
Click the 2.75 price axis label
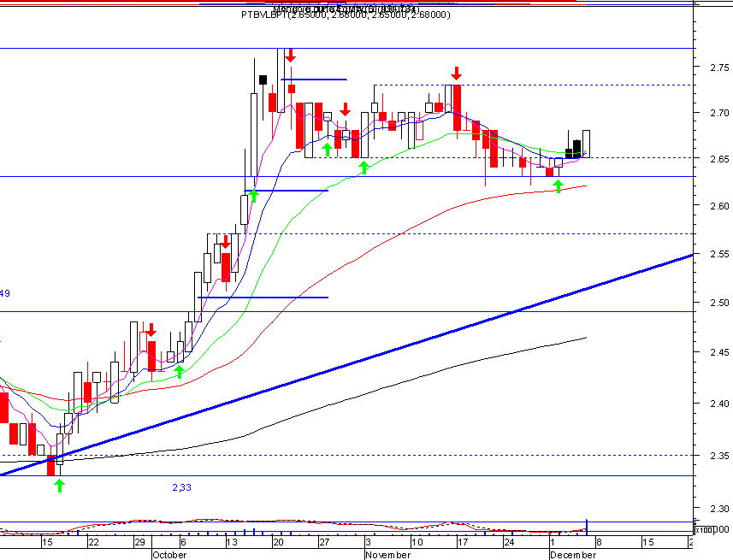pos(719,68)
